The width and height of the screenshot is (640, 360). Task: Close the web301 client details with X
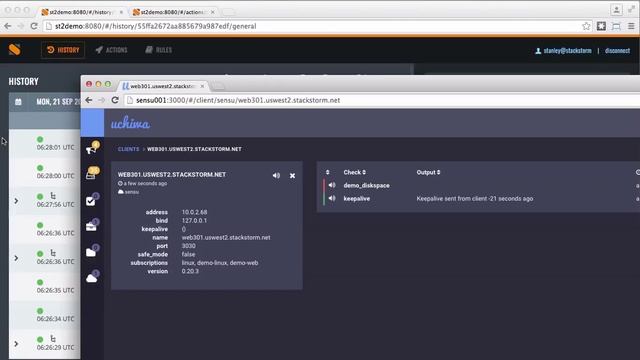[292, 176]
